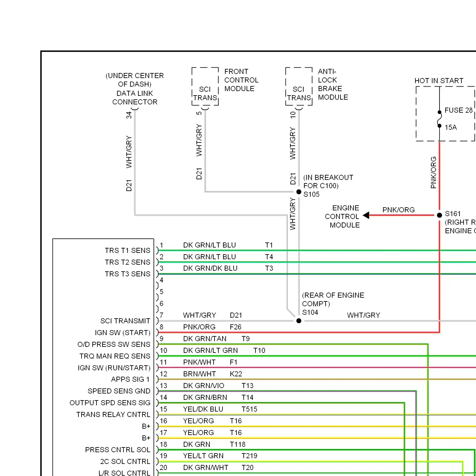The width and height of the screenshot is (476, 476).
Task: Click the (UNDER CENTER OF DASH) note
Action: coord(135,80)
